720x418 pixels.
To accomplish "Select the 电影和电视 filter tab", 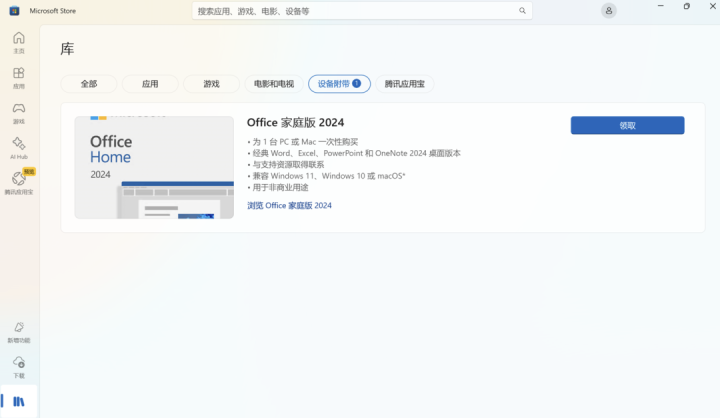I will pos(274,84).
